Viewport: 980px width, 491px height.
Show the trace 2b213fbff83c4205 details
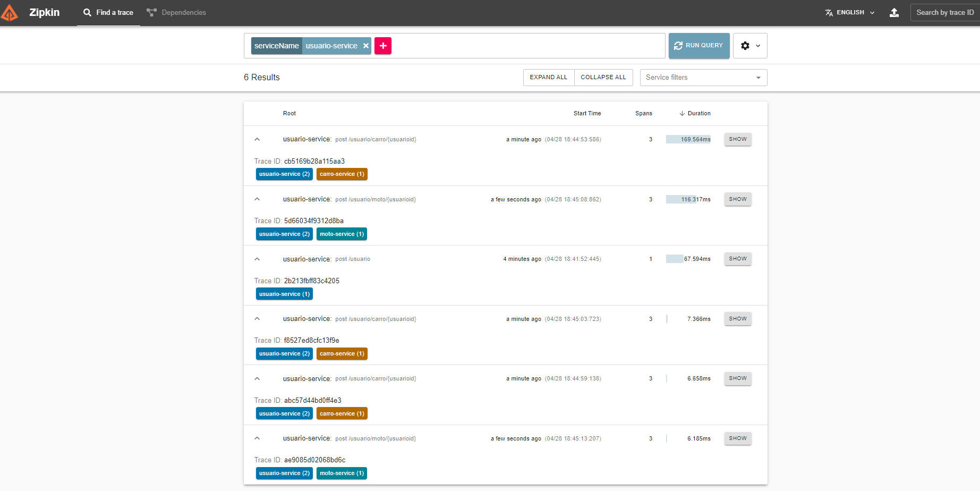click(737, 259)
